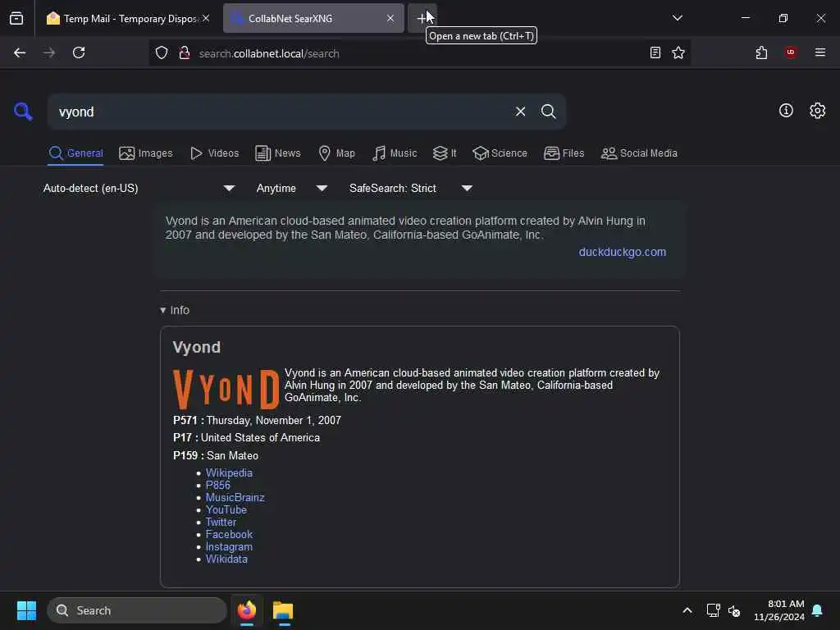
Task: Close the Temp Mail tab
Action: (x=206, y=18)
